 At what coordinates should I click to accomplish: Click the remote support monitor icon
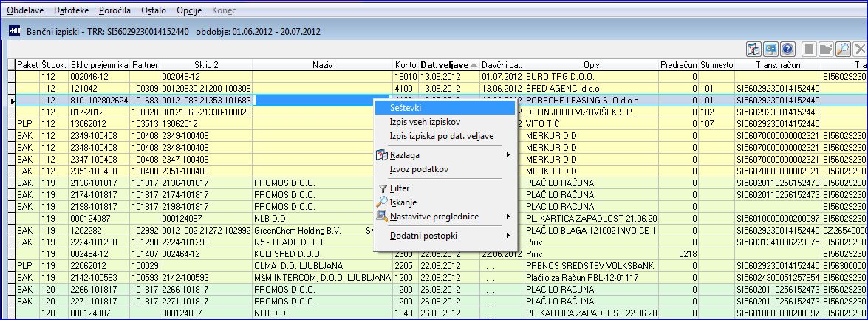770,49
